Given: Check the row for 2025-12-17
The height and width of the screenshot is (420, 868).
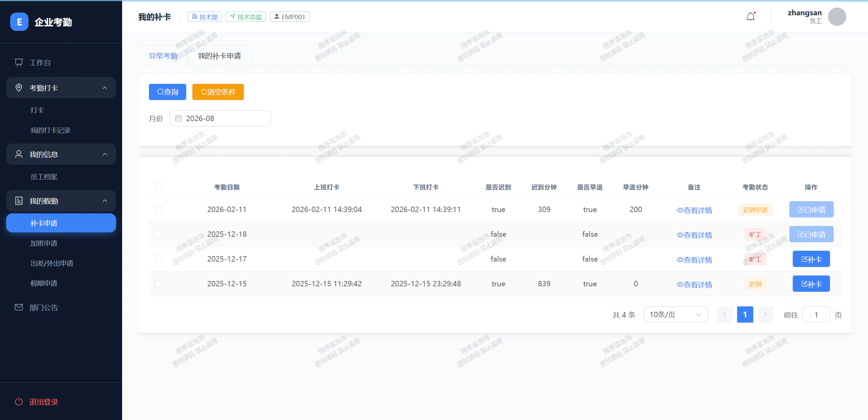Looking at the screenshot, I should pos(158,259).
